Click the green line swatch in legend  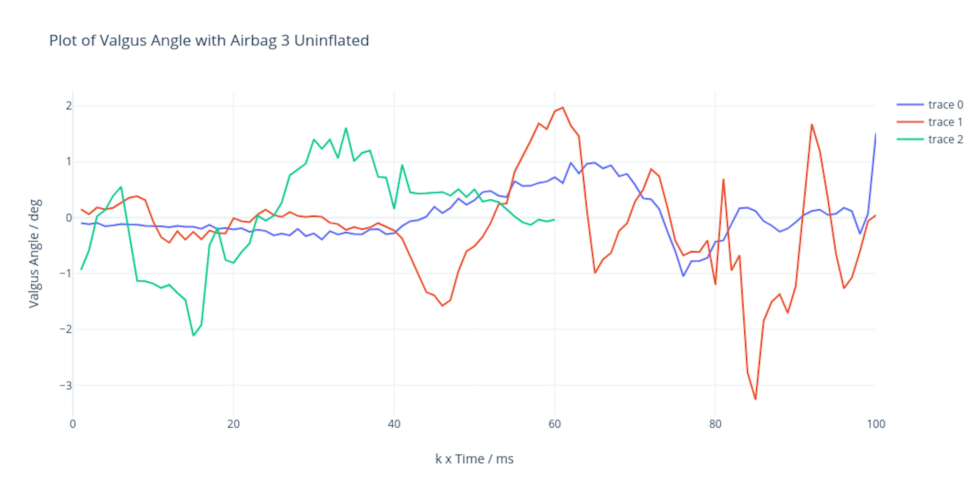(910, 139)
